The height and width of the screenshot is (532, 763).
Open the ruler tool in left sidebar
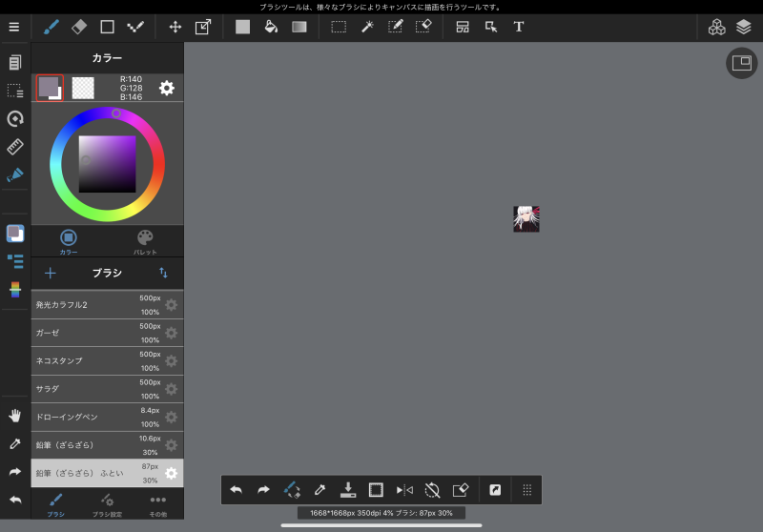click(x=14, y=147)
